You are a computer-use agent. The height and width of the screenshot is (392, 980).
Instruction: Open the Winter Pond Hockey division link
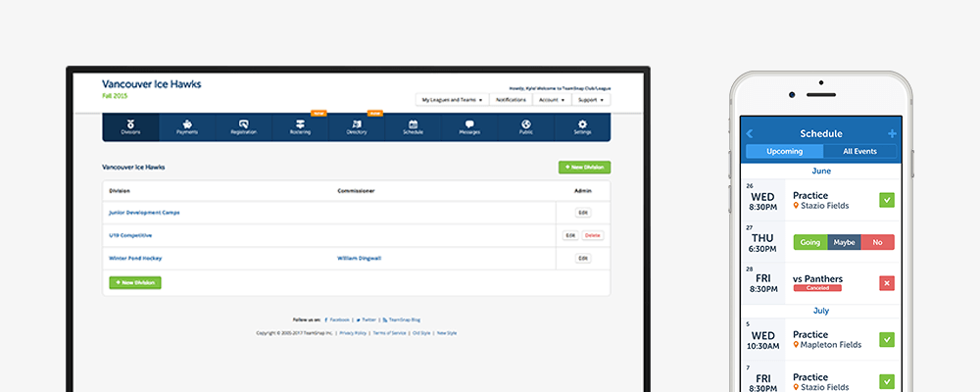pos(135,258)
